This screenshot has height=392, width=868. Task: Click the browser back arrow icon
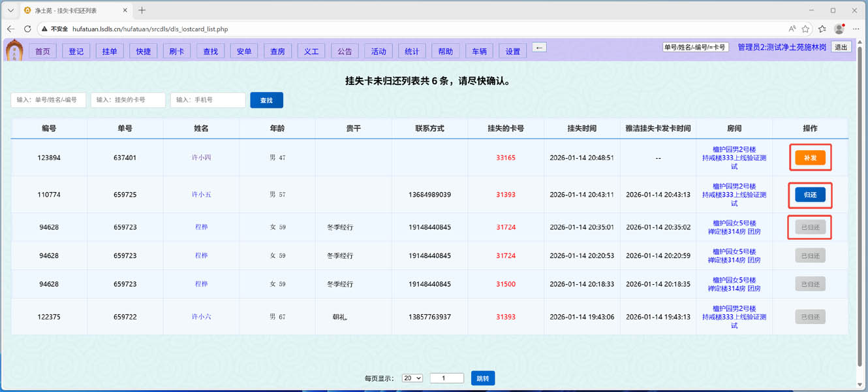(x=10, y=29)
